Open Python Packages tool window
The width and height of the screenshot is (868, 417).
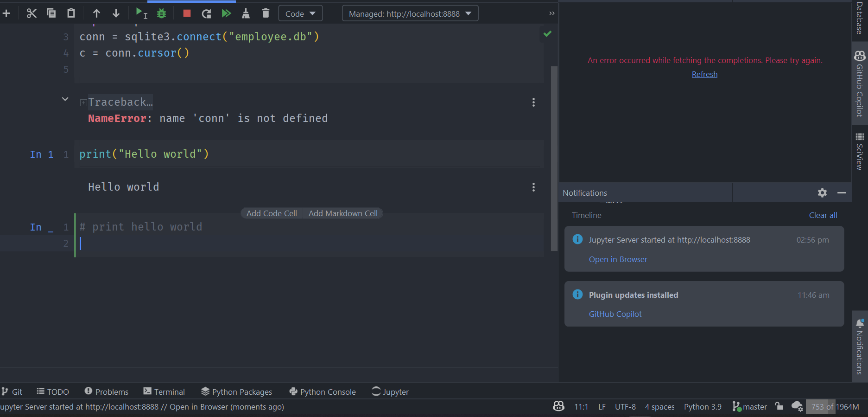[236, 392]
